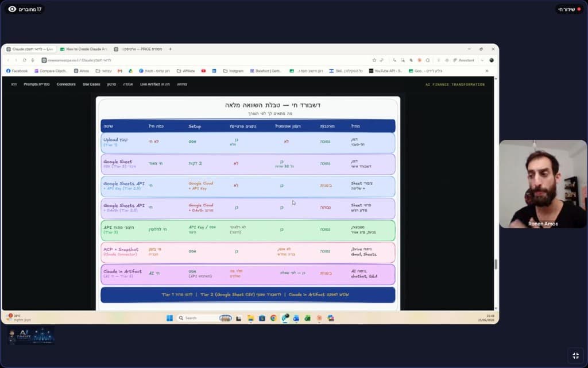
Task: Click Ronen Amos webcam video tile
Action: coord(543,184)
